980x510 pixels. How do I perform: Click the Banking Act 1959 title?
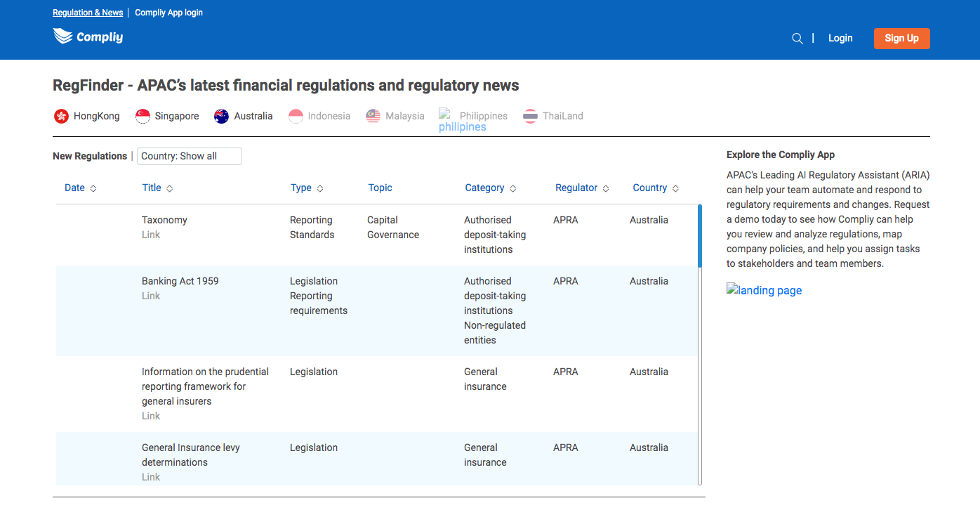pyautogui.click(x=180, y=281)
